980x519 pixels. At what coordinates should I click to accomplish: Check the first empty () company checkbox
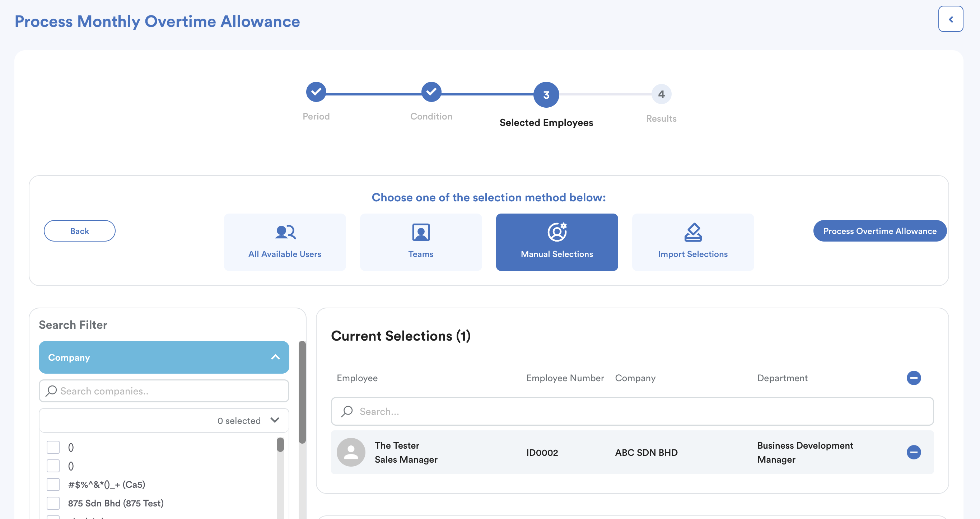(53, 447)
